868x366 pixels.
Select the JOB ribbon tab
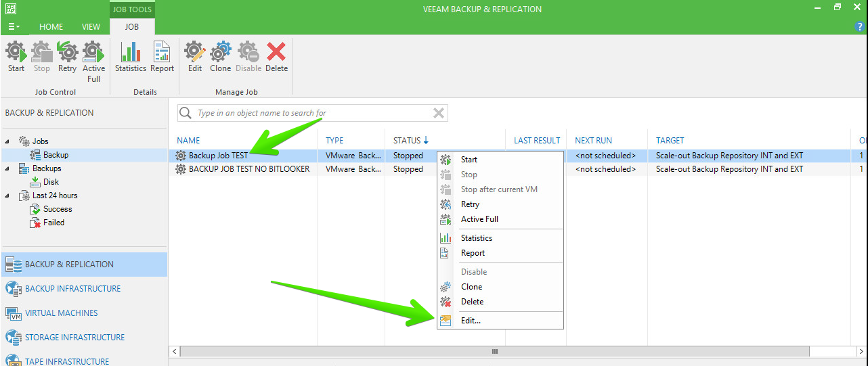(x=132, y=27)
